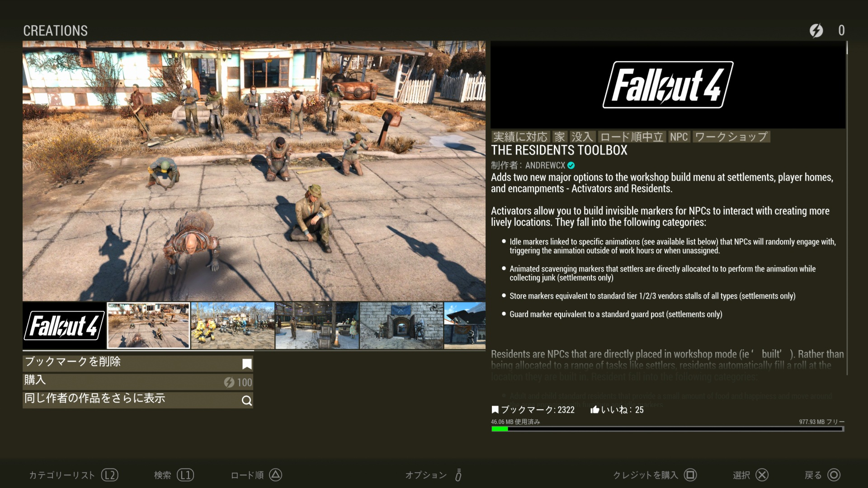Select the Fallout 4 logo thumbnail
Screen dimensions: 868x488
pyautogui.click(x=64, y=325)
